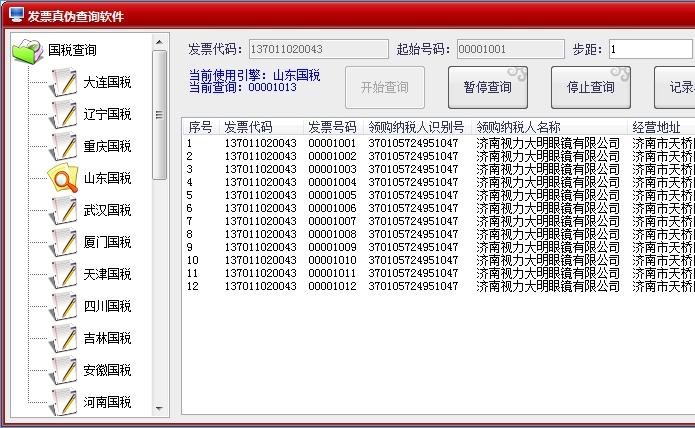Click the tree scrollbar up arrow

(x=160, y=42)
